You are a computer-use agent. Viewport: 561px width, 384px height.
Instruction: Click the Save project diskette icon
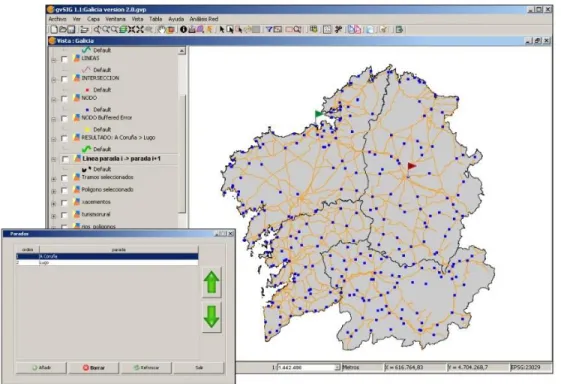coord(71,29)
